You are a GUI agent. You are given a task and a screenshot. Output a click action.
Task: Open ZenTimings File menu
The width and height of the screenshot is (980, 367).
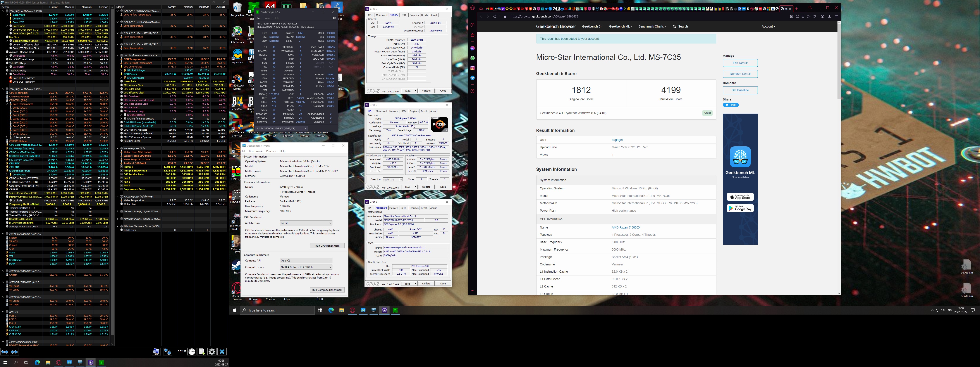(259, 18)
